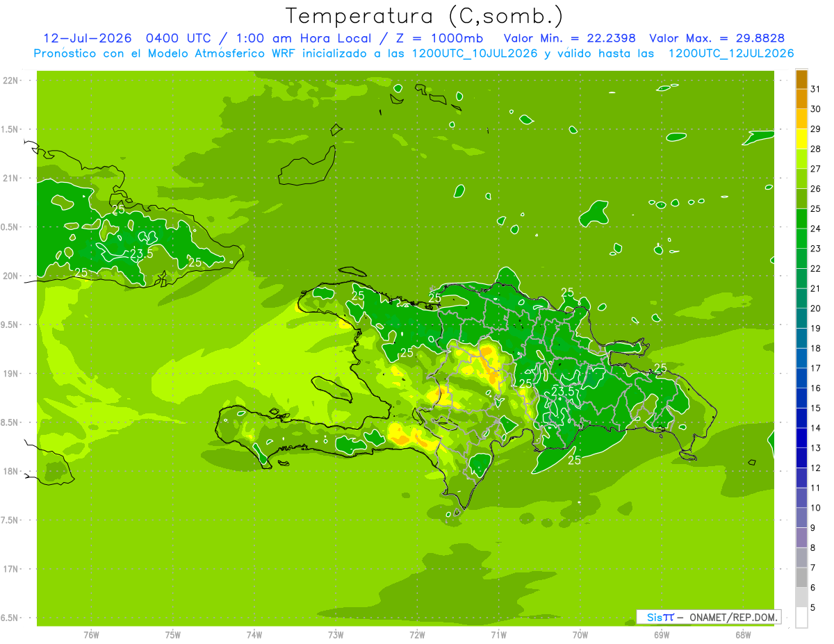The height and width of the screenshot is (644, 834).
Task: Select the "Z = 1000mb" level text
Action: pyautogui.click(x=441, y=38)
